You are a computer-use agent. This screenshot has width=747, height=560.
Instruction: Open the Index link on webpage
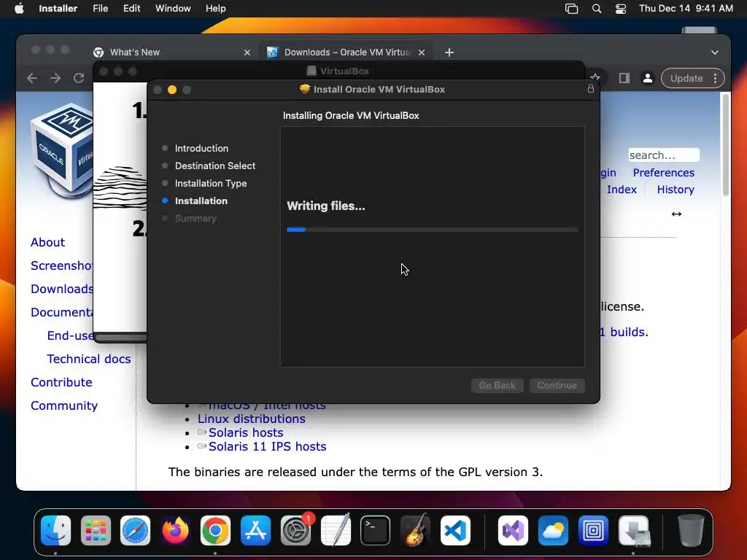[x=622, y=189]
